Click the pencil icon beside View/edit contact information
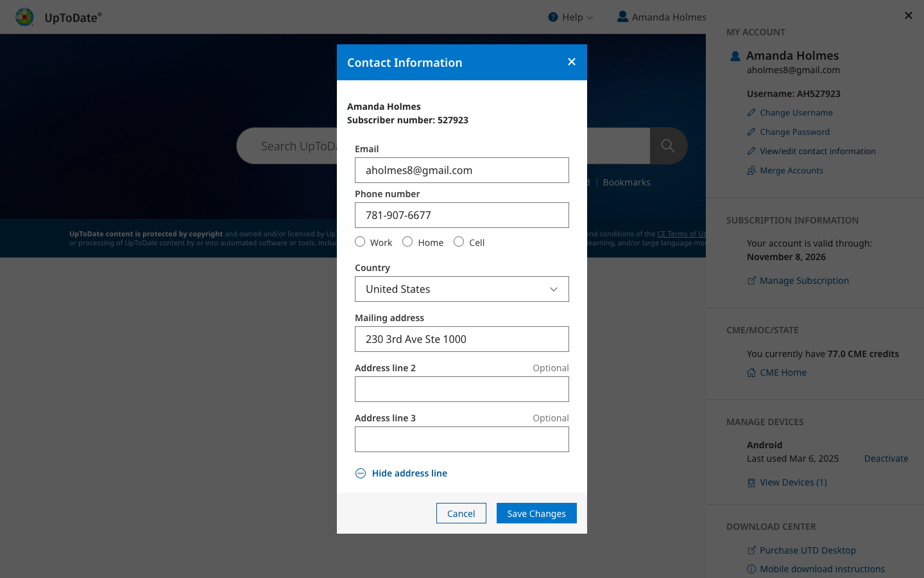This screenshot has height=578, width=924. tap(751, 151)
